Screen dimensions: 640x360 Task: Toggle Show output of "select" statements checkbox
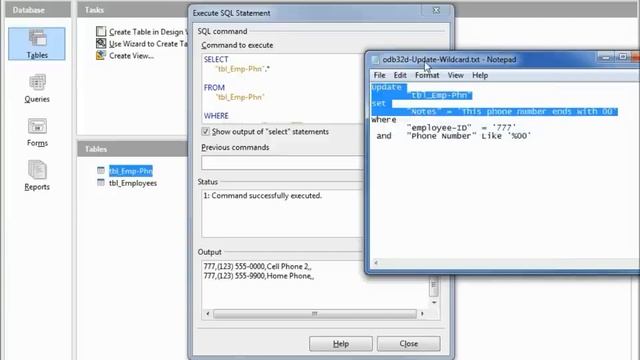click(x=206, y=131)
